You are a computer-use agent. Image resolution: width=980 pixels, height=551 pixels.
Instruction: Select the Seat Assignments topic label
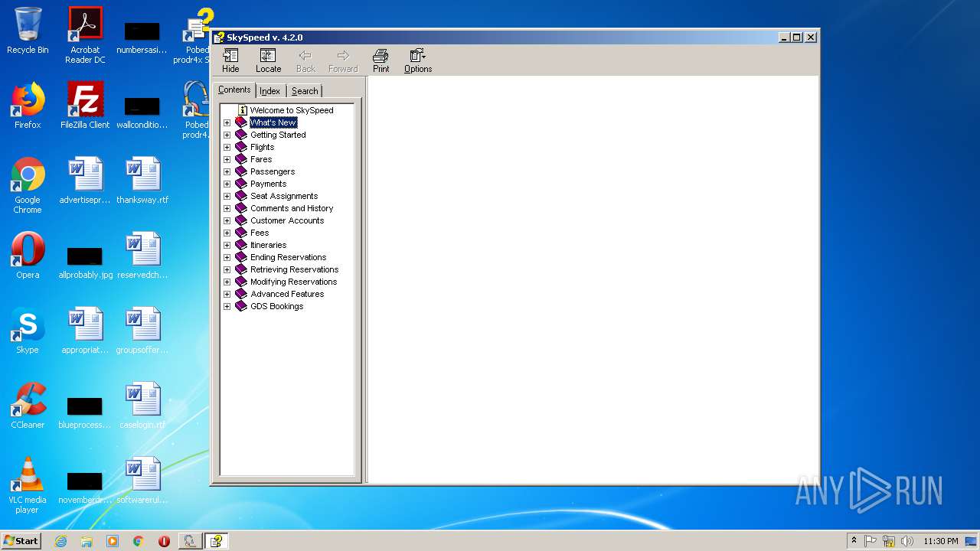pos(284,196)
